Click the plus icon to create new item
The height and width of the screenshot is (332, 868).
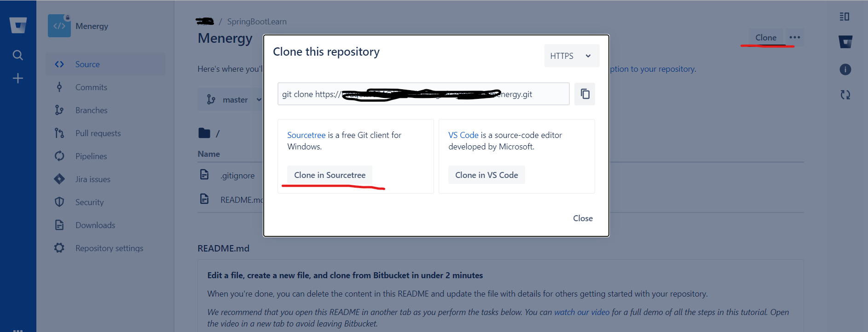click(17, 78)
